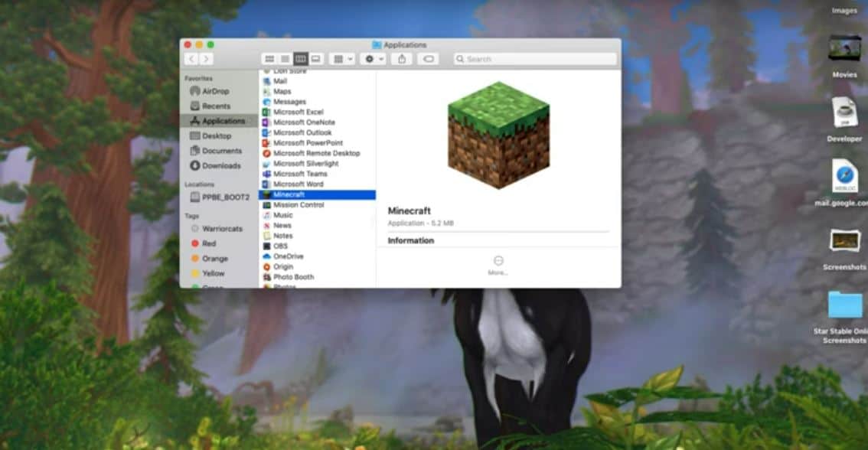Go forward with the right arrow
Image resolution: width=868 pixels, height=450 pixels.
(206, 59)
